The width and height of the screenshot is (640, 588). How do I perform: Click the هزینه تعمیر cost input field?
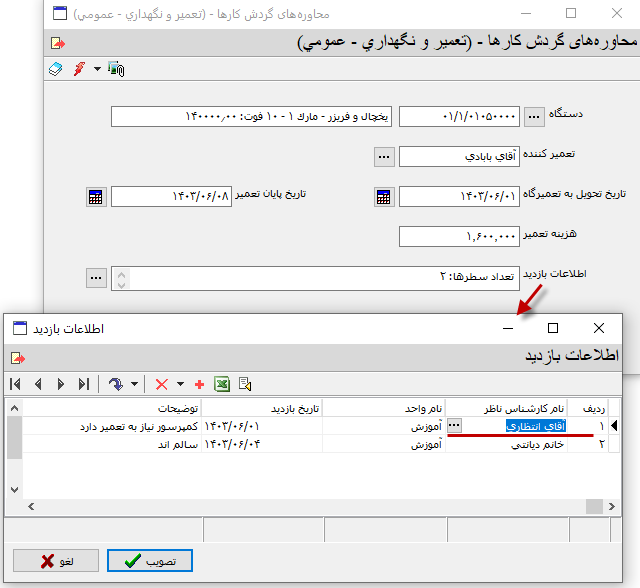pos(458,236)
